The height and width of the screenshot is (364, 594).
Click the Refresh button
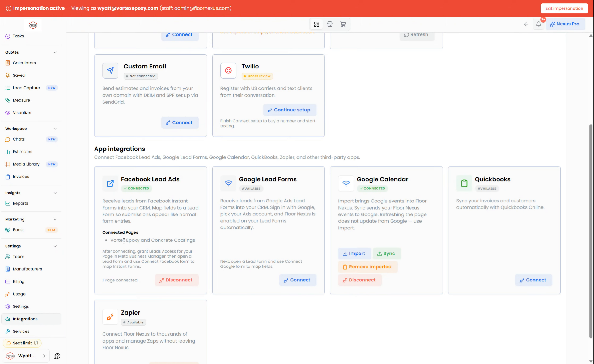coord(417,35)
